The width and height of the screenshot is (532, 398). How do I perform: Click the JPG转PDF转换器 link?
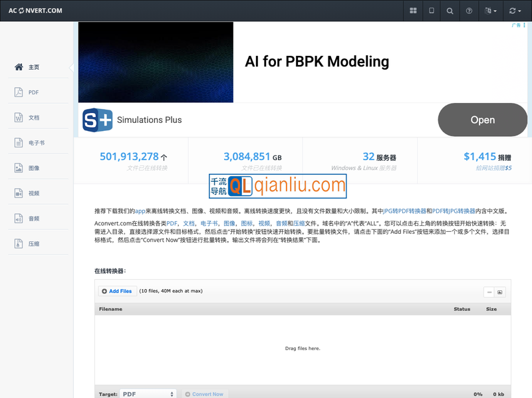404,211
